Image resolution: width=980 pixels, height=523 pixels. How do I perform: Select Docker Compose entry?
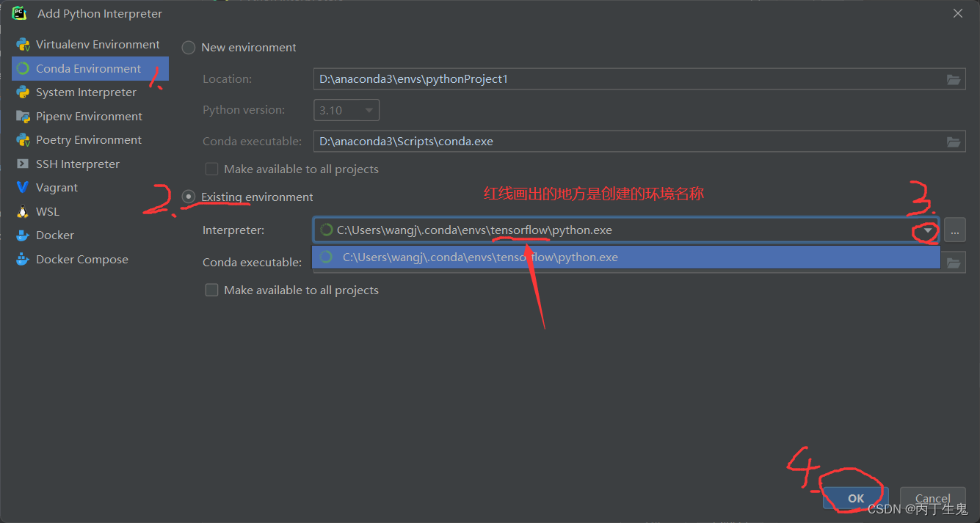pos(90,259)
